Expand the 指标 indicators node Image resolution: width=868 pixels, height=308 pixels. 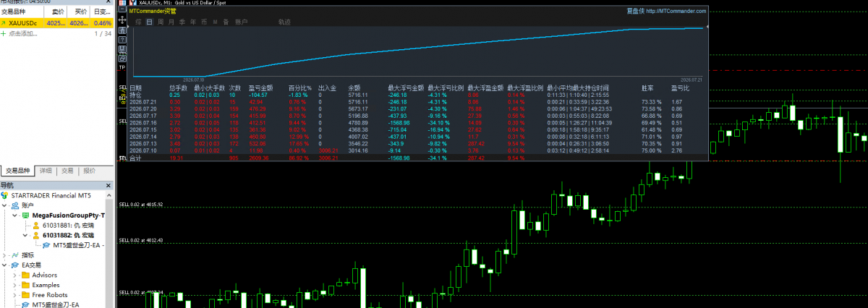(6, 255)
